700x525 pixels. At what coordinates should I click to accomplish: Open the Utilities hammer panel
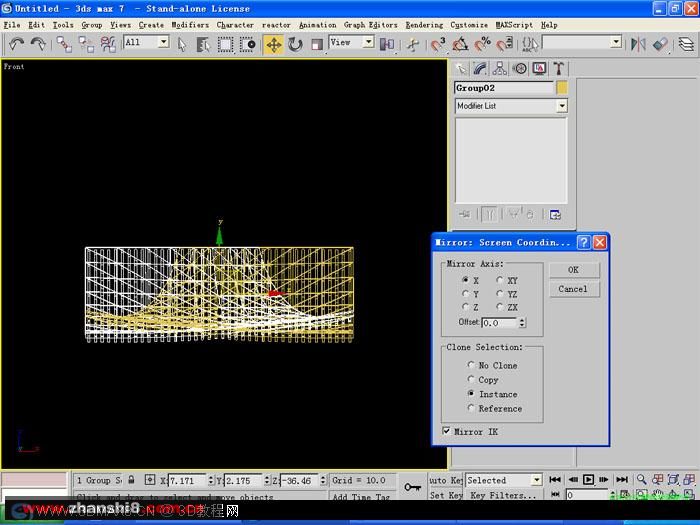pos(558,68)
